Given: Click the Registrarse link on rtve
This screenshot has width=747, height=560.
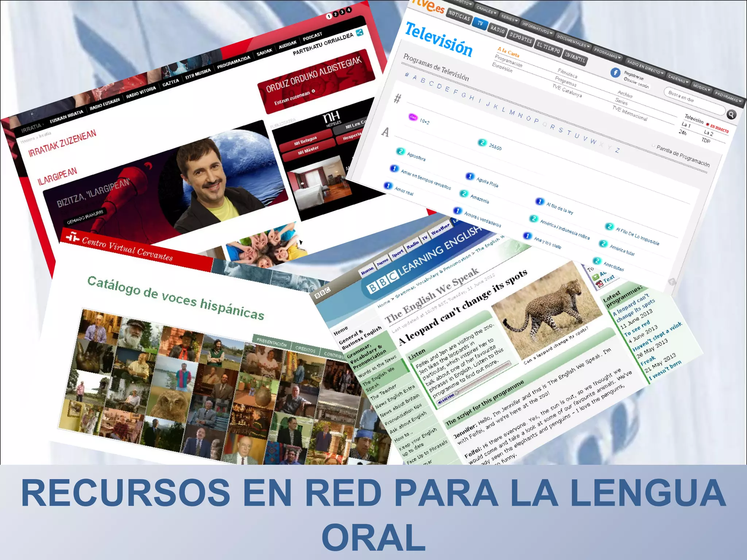Looking at the screenshot, I should (x=634, y=75).
